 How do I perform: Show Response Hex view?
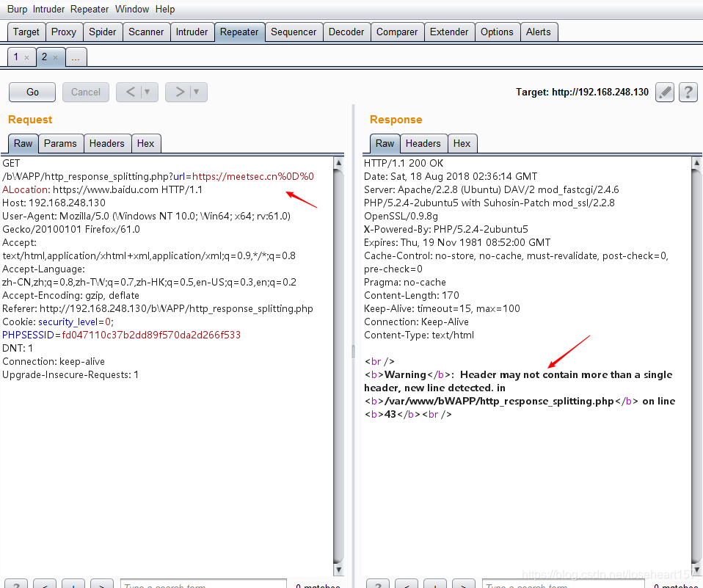point(462,144)
